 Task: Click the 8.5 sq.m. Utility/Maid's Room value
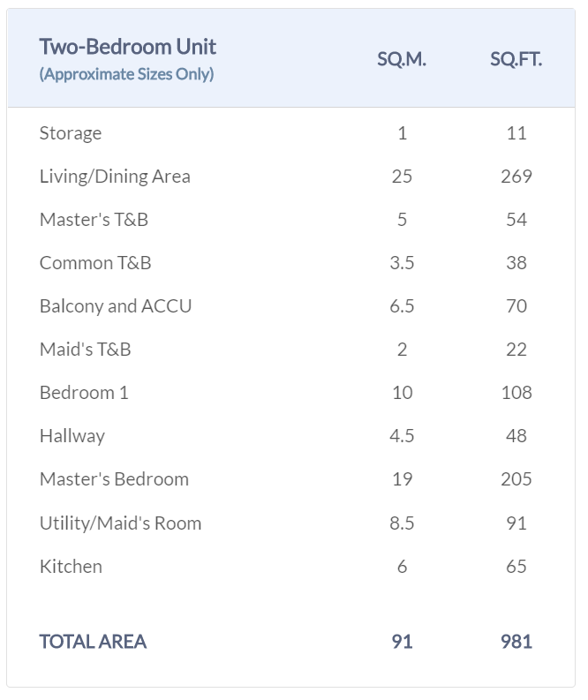402,523
